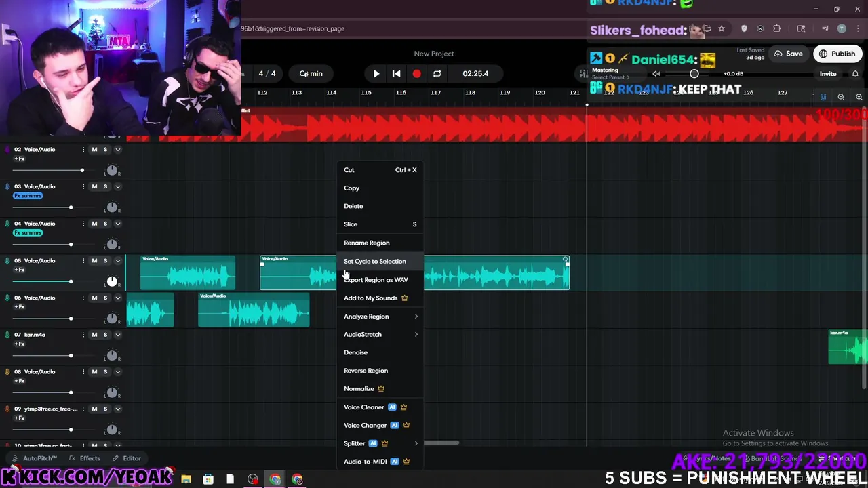868x488 pixels.
Task: Expand track 05 with its chevron
Action: (x=117, y=260)
